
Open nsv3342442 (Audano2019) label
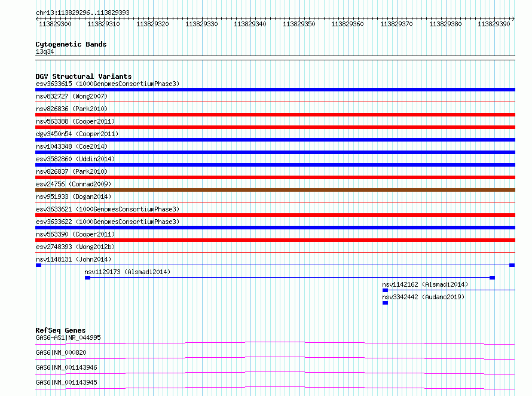pyautogui.click(x=423, y=297)
